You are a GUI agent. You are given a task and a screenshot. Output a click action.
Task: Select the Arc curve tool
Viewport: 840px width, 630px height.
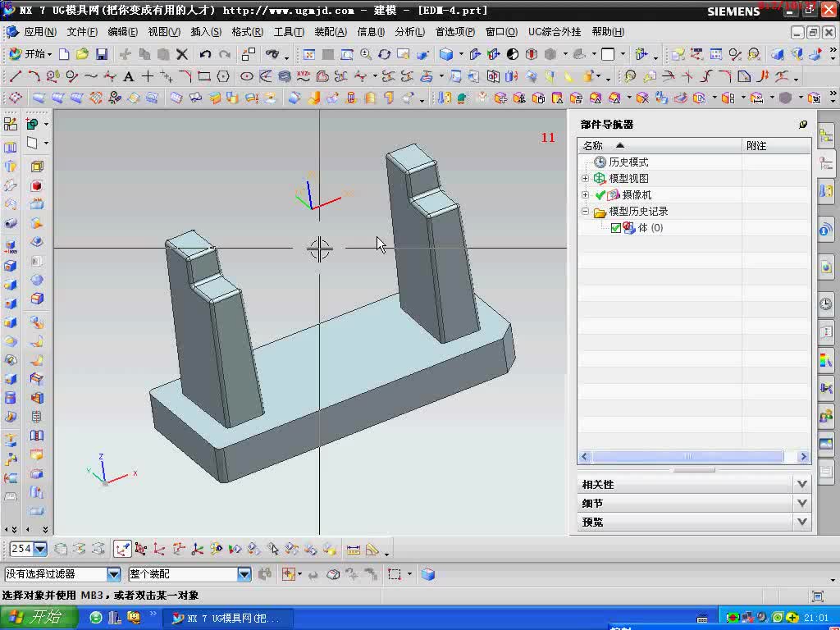tap(34, 76)
